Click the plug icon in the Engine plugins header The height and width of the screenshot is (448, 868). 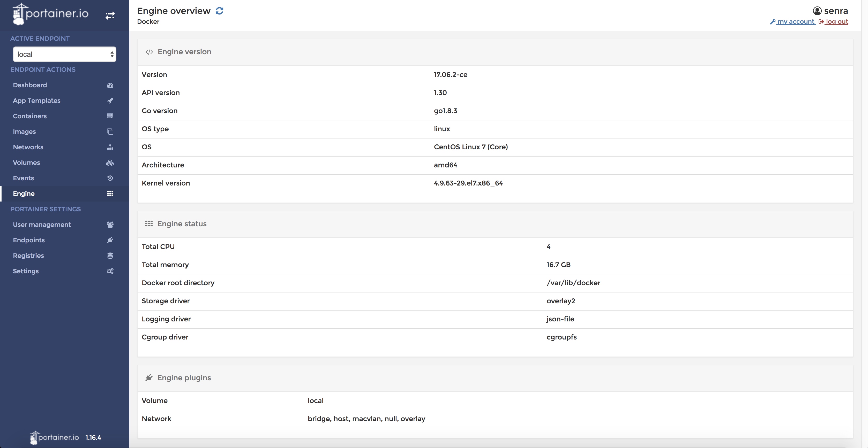click(x=149, y=378)
